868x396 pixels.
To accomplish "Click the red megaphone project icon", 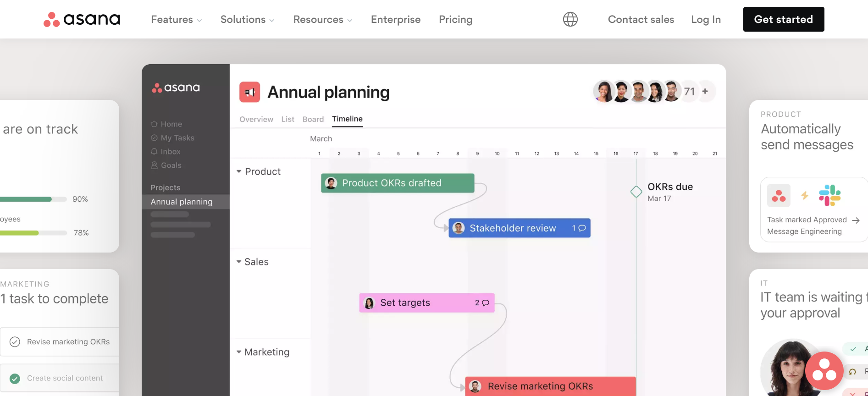I will [249, 92].
